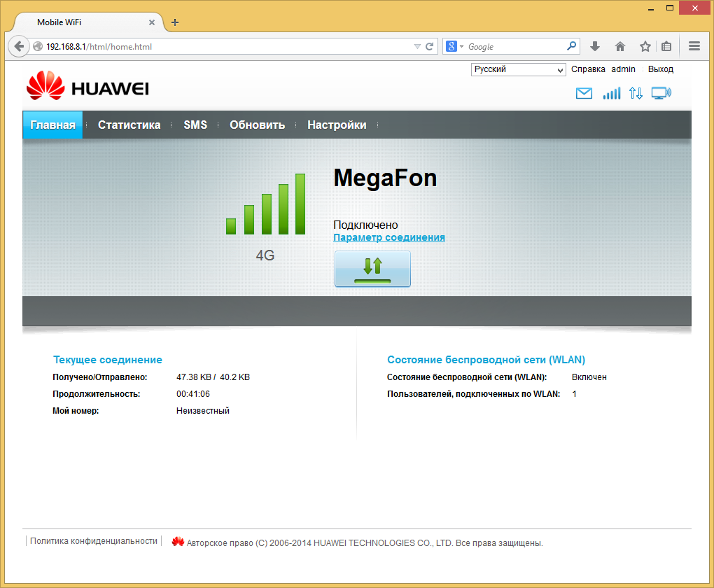Click the duration value 00:41:06

[x=193, y=394]
